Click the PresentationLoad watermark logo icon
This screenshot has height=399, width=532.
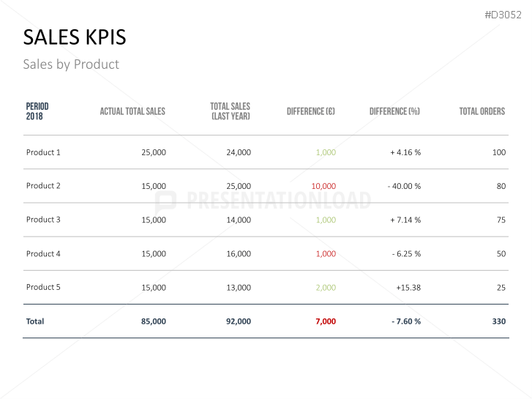click(165, 201)
